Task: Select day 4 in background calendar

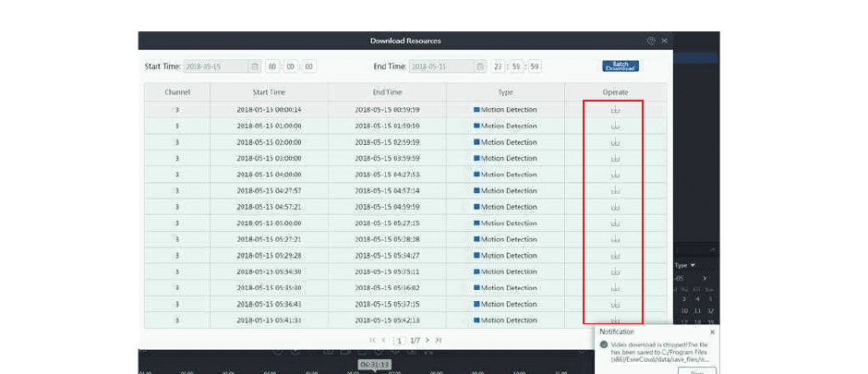Action: 697,299
